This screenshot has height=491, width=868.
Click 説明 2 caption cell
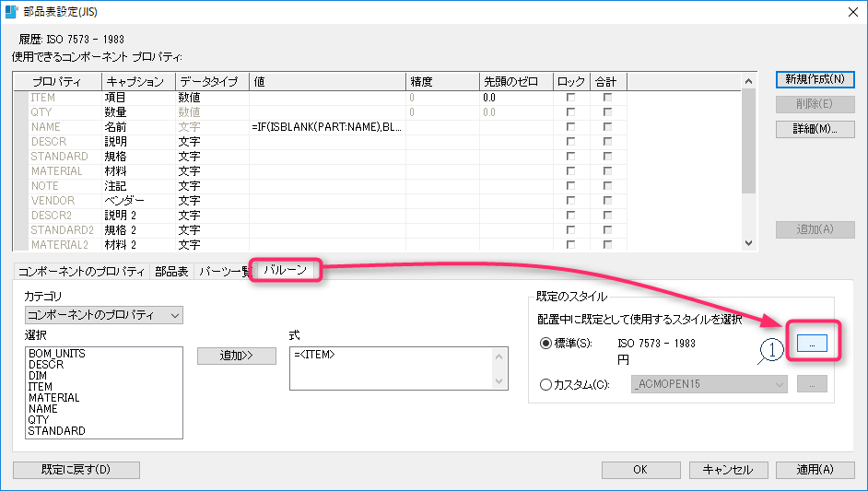138,216
